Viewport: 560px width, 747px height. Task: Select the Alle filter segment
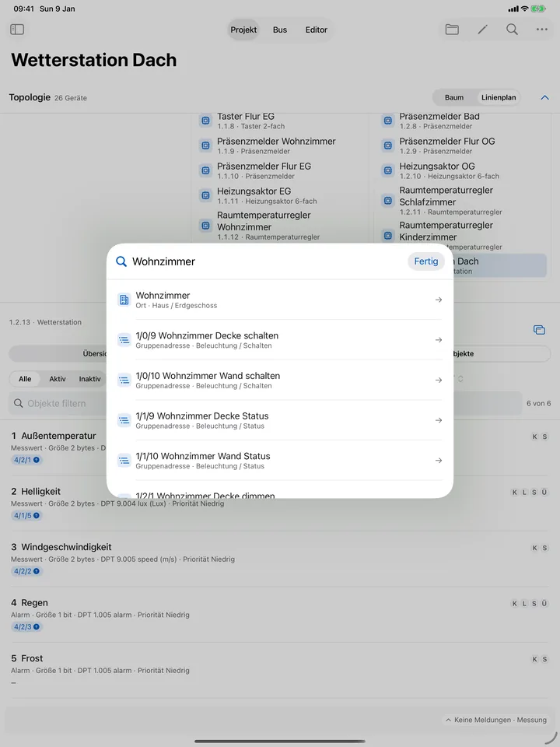point(25,379)
